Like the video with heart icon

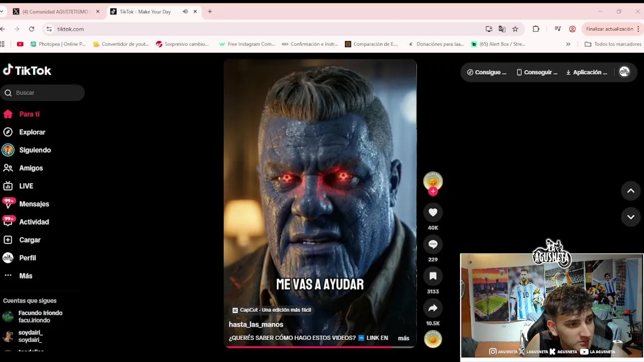(433, 212)
